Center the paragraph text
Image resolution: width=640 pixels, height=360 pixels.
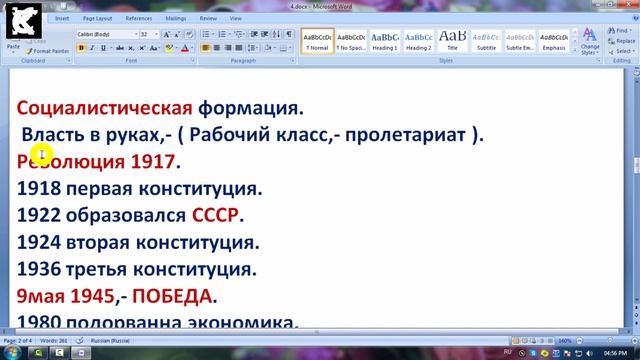tap(217, 48)
